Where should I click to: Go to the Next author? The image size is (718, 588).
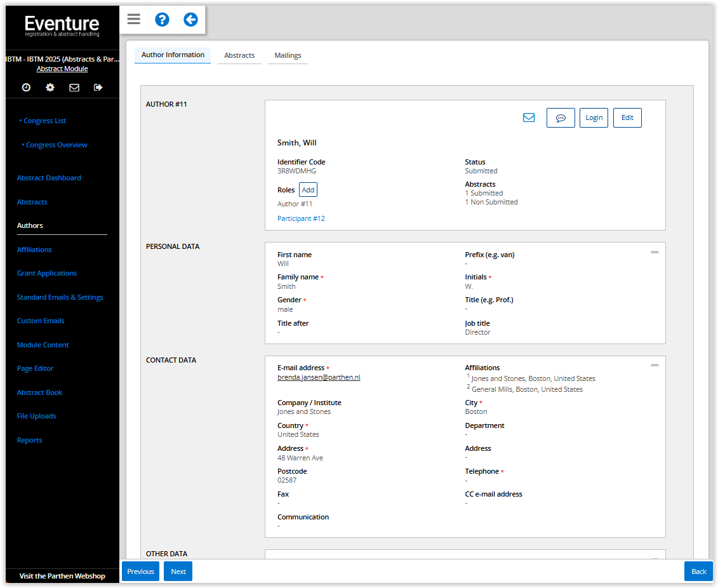(x=178, y=571)
